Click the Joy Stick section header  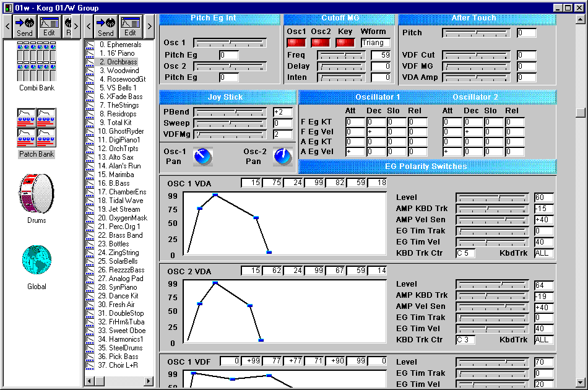click(x=228, y=97)
